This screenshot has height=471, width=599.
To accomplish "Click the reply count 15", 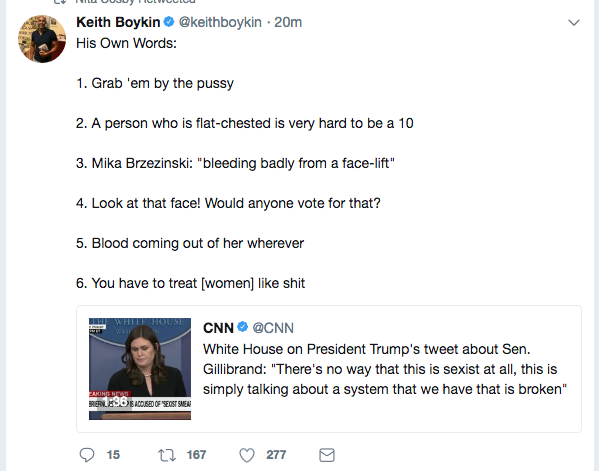I will tap(113, 455).
